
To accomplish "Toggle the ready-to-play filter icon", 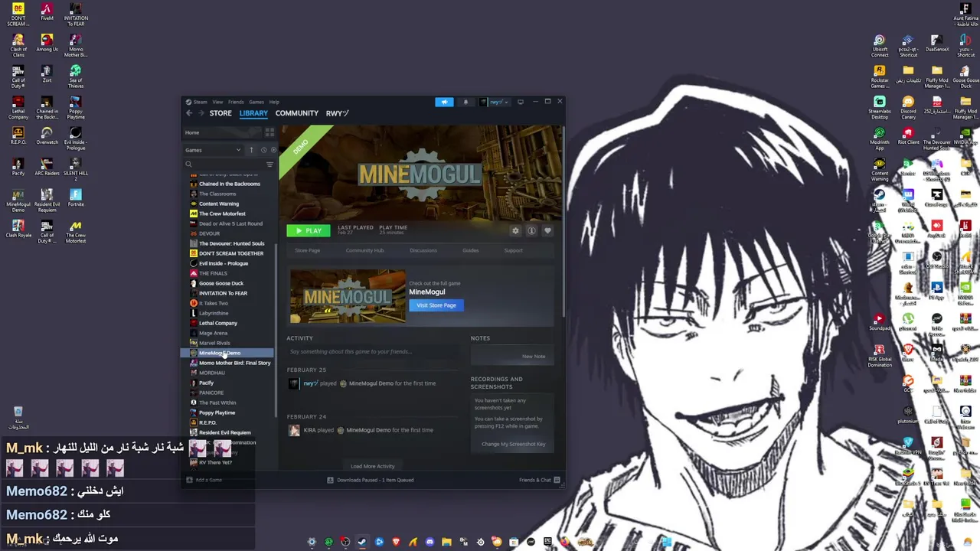I will pos(273,150).
